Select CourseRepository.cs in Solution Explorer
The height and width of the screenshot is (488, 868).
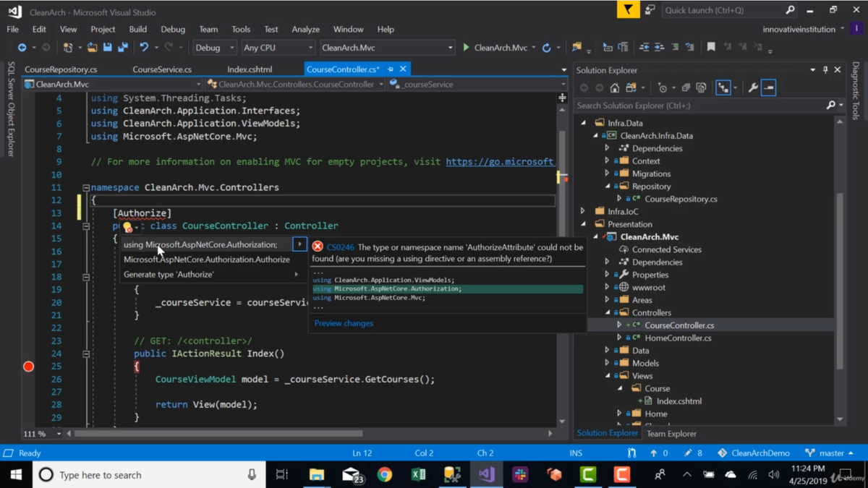tap(681, 199)
